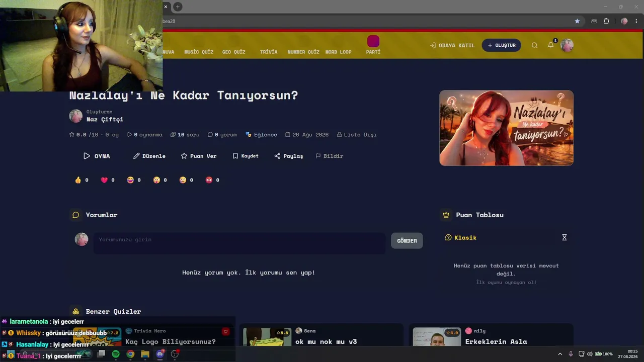
Task: Click the hourglass icon in Puan Tablosu
Action: click(x=565, y=237)
